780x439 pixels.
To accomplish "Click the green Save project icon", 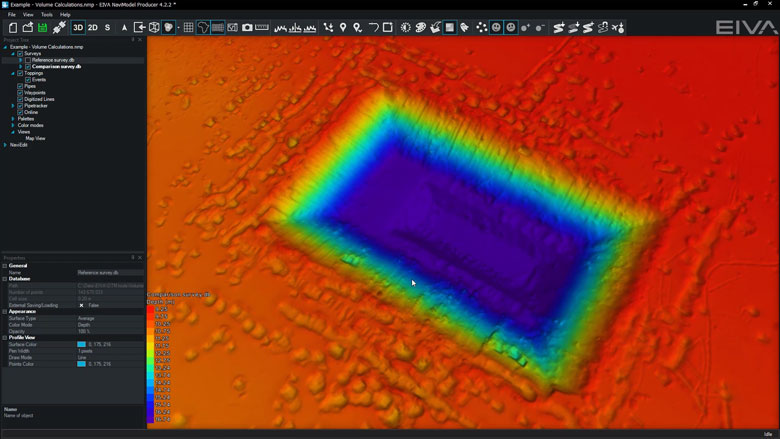I will point(43,28).
